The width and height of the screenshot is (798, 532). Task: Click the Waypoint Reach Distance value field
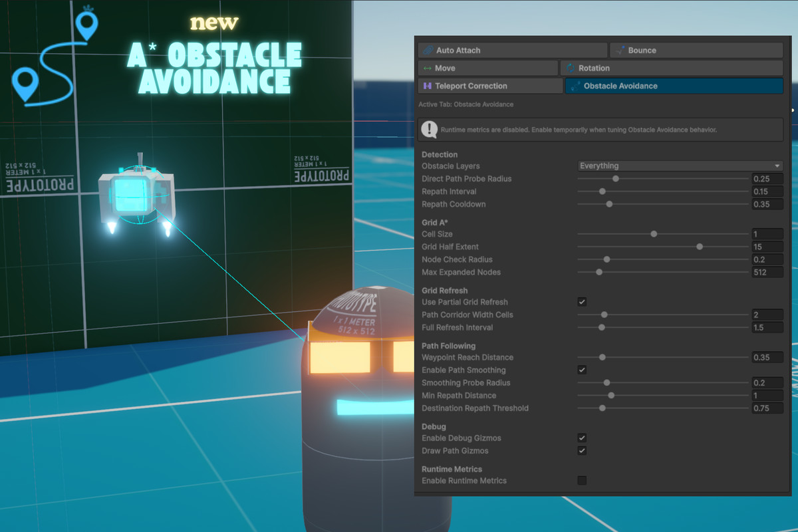767,357
